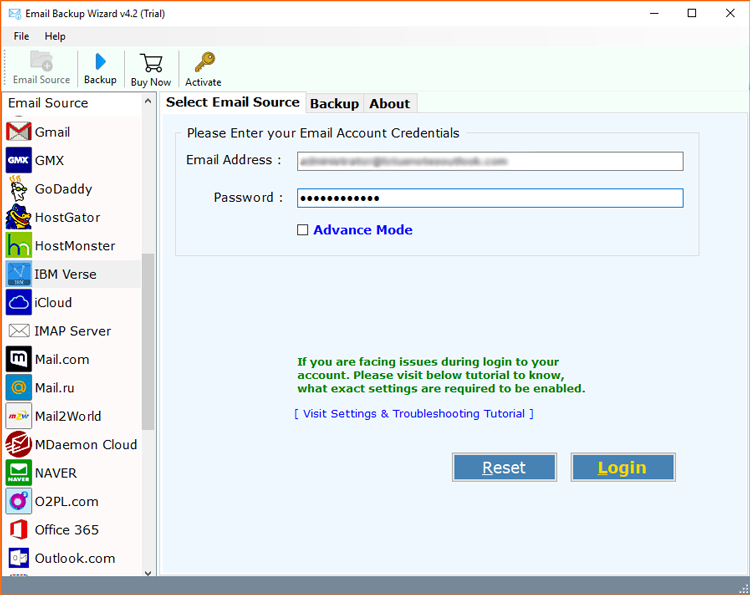
Task: Select the Gmail text label
Action: click(x=52, y=132)
